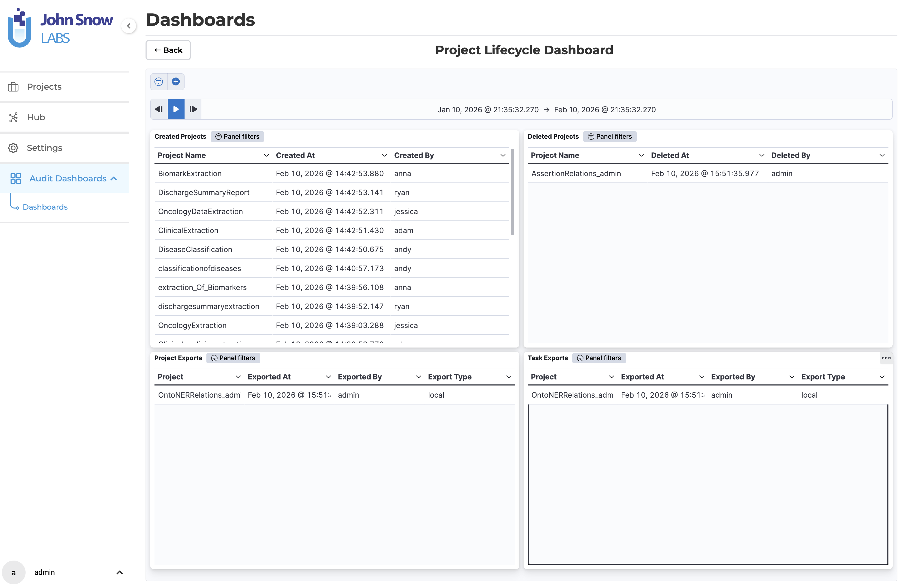Open the Created At column dropdown
This screenshot has height=588, width=909.
coord(384,155)
